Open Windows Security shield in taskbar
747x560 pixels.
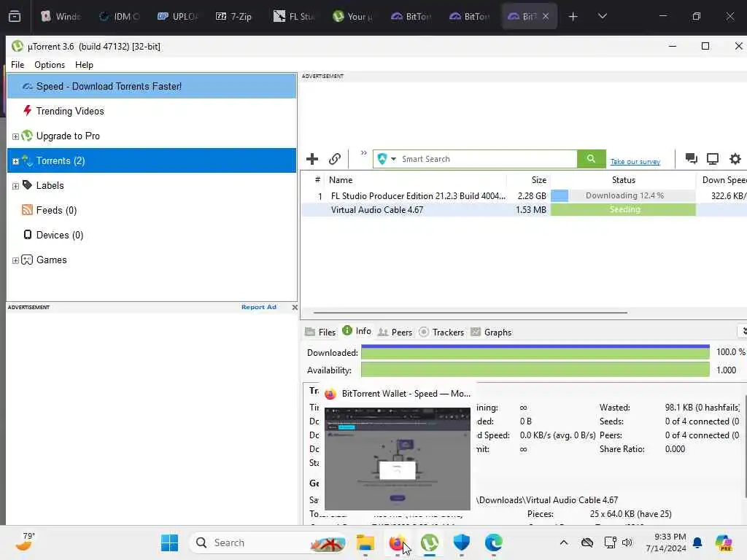(x=461, y=542)
